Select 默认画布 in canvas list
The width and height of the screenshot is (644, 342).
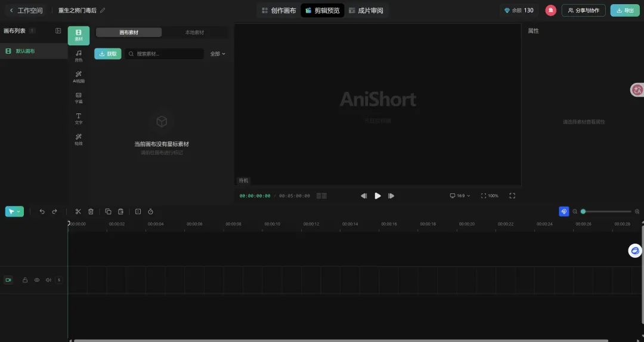[33, 51]
